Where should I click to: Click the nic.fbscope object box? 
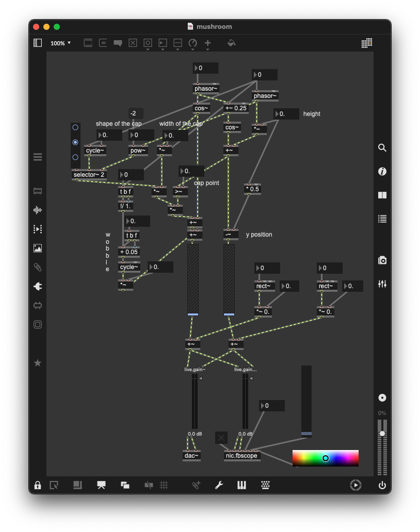point(242,456)
